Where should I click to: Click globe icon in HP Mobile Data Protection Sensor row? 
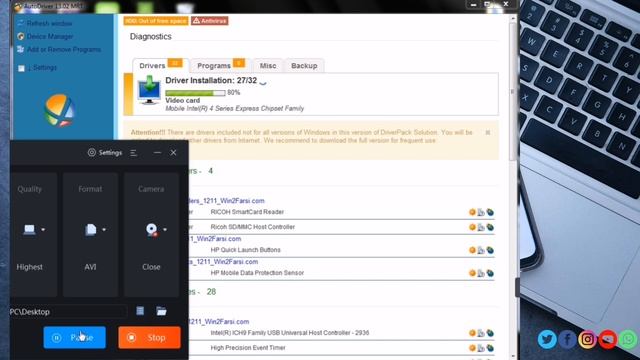pos(490,273)
